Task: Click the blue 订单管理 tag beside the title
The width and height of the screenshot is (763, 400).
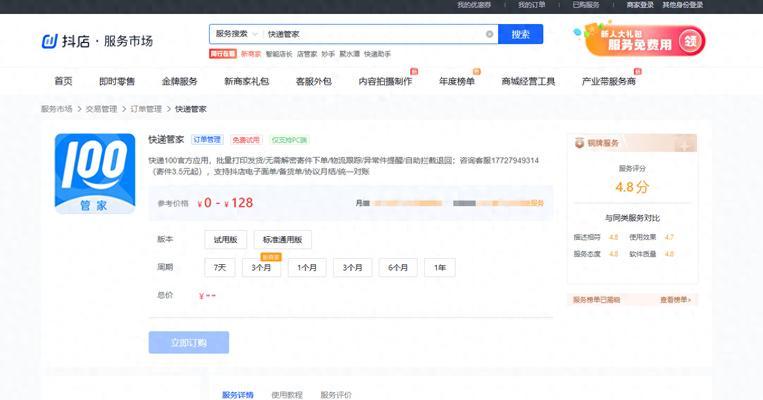Action: click(207, 140)
